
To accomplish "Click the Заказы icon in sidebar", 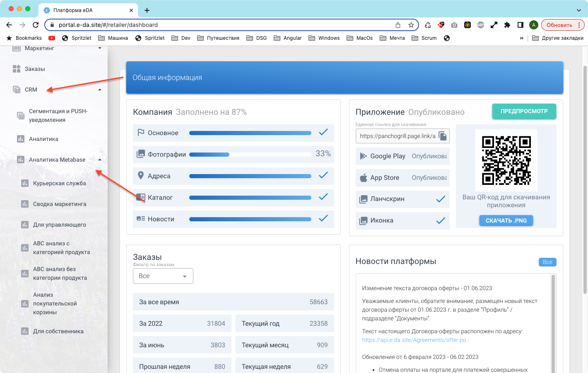I will tap(17, 69).
